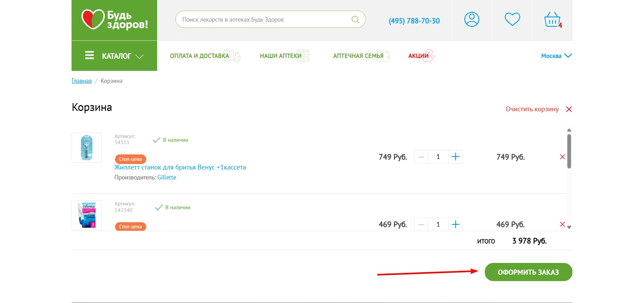644x303 pixels.
Task: Open the favorites heart icon
Action: point(512,19)
